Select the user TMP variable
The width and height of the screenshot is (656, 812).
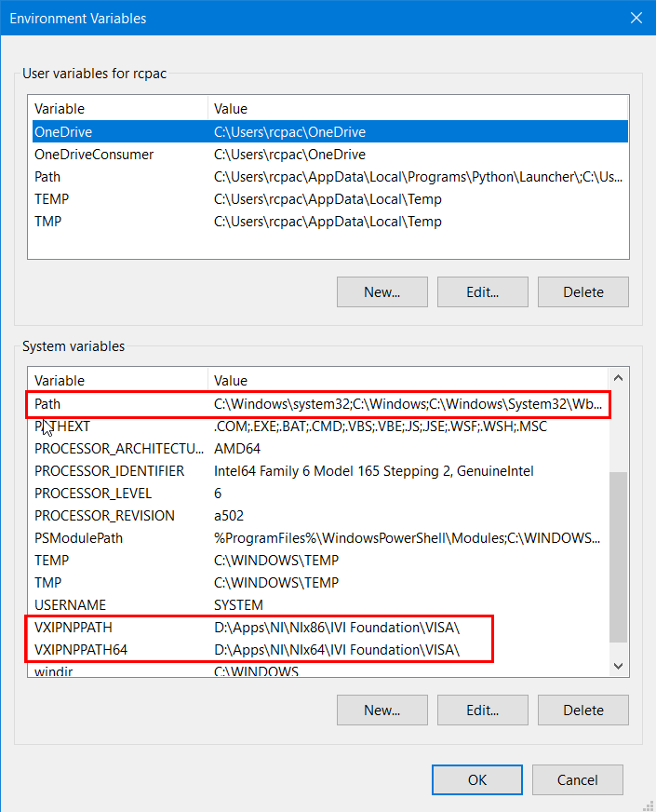pos(330,221)
